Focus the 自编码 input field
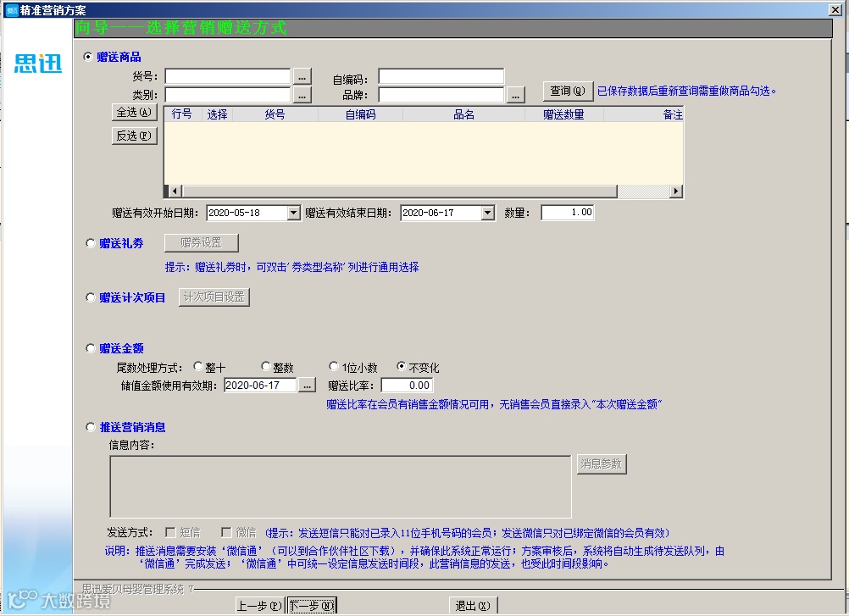 pyautogui.click(x=441, y=77)
